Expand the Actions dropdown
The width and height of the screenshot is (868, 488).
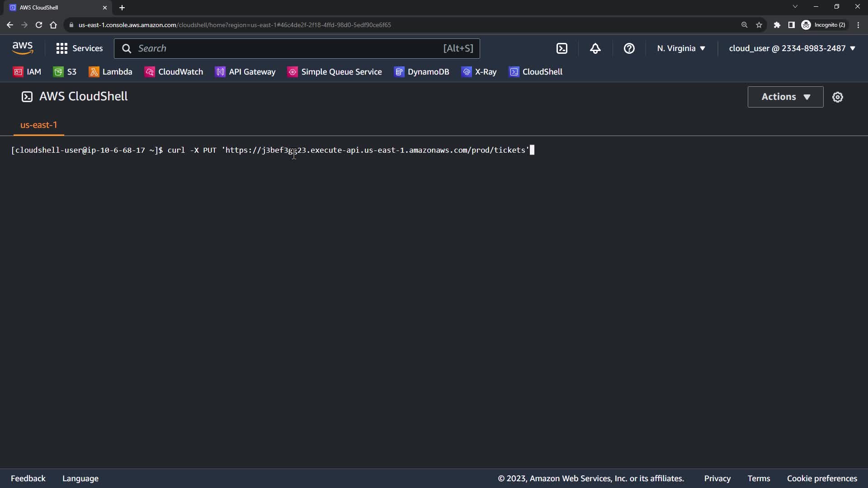[785, 97]
